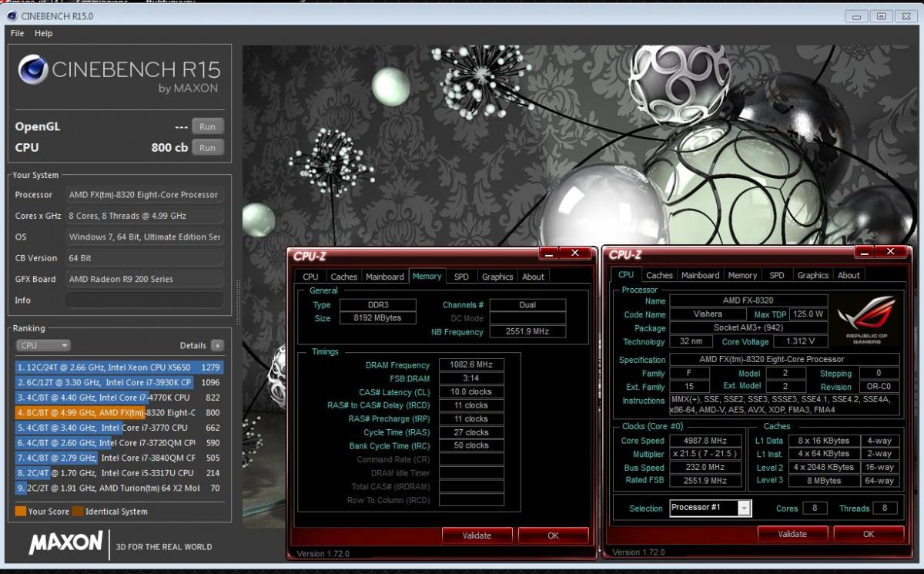
Task: Run the CPU benchmark
Action: click(208, 147)
